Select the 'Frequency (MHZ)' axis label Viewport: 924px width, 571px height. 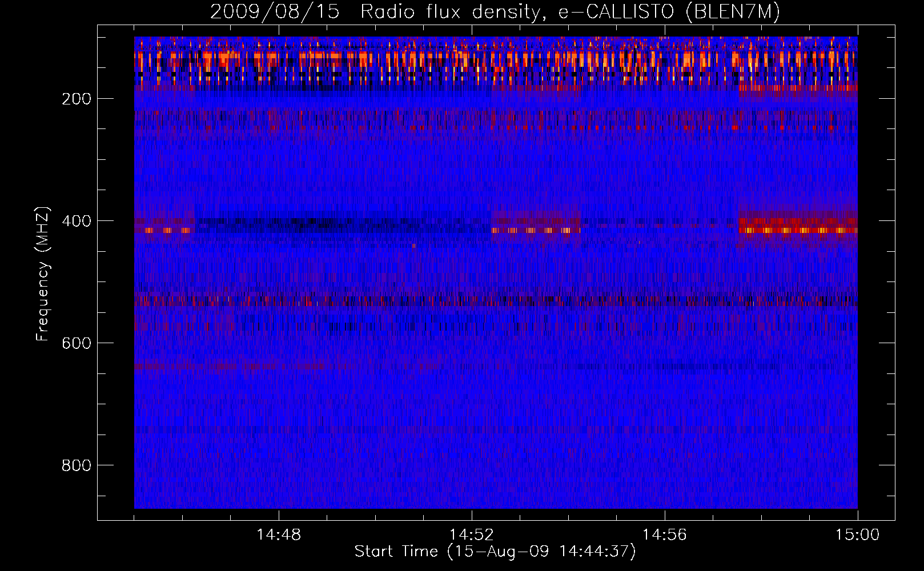click(x=43, y=274)
